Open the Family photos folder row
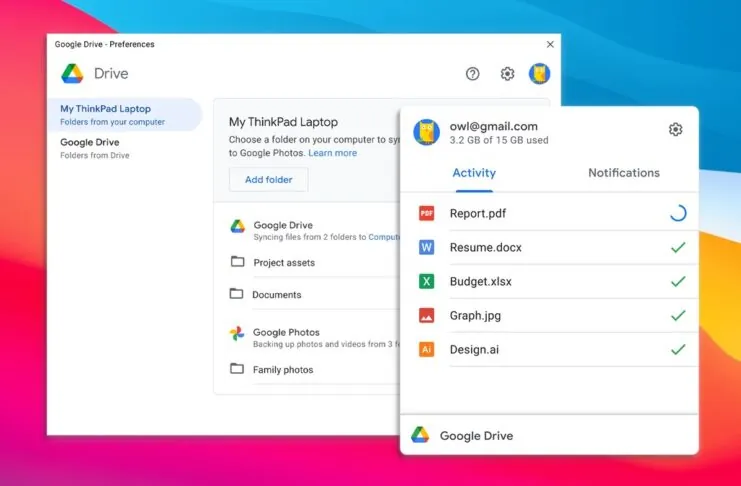Viewport: 741px width, 486px height. (314, 370)
